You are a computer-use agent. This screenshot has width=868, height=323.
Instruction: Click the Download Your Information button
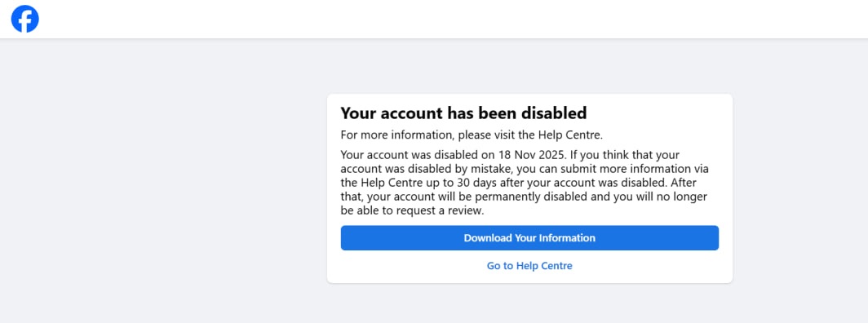(529, 238)
